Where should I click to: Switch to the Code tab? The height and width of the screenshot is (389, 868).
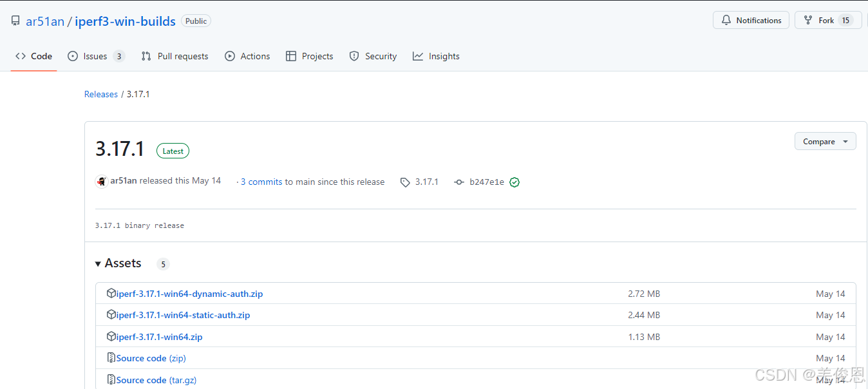pos(33,56)
